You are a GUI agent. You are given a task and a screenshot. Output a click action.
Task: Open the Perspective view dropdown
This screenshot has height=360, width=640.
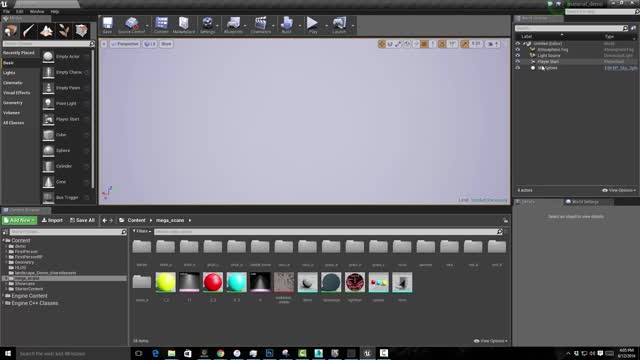[125, 44]
